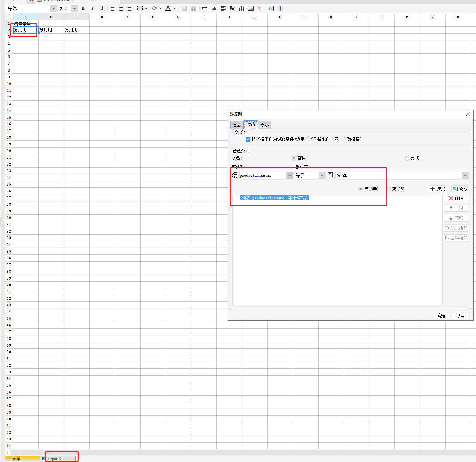Expand font color arrow options
This screenshot has height=462, width=476.
point(174,8)
